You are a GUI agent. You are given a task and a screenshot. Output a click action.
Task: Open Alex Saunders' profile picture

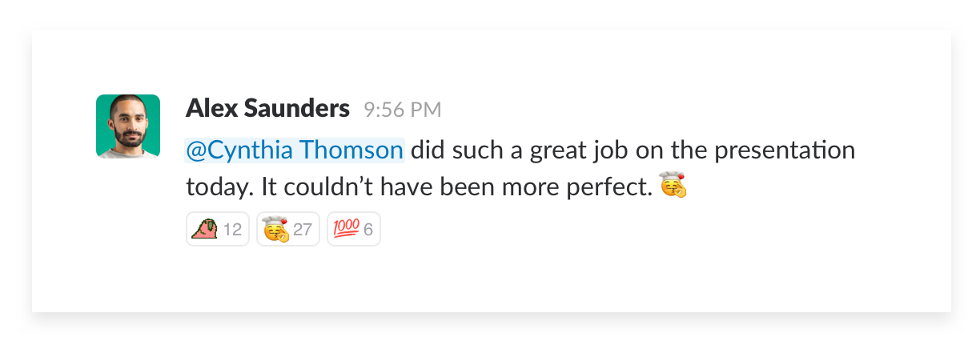[128, 126]
